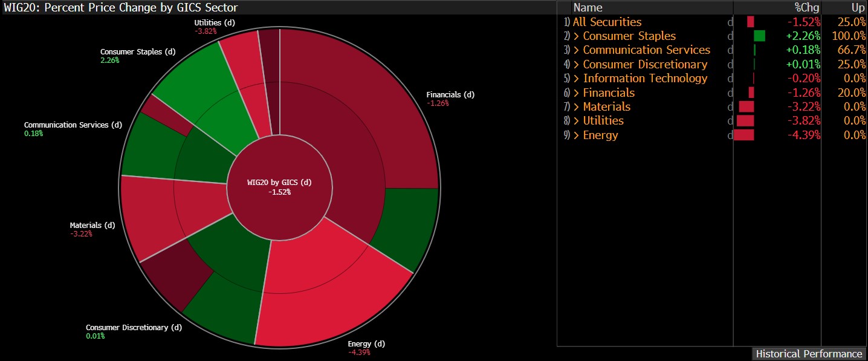Expand the Energy sector row in the table
The height and width of the screenshot is (361, 868).
point(577,135)
